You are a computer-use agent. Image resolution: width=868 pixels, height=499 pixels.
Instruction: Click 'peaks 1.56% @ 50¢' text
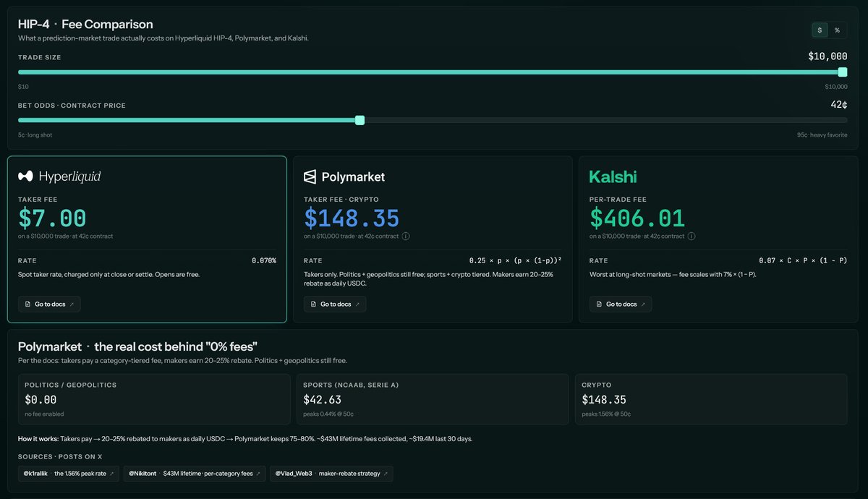coord(606,414)
